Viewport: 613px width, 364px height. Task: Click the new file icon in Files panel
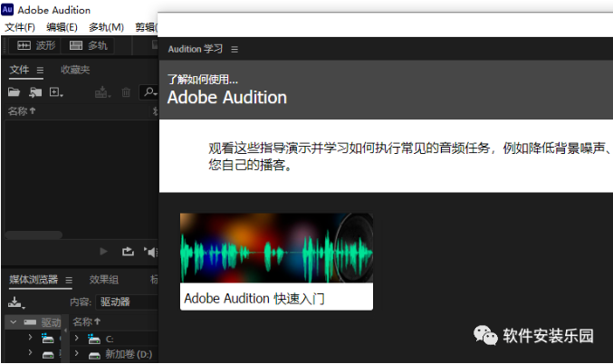56,92
